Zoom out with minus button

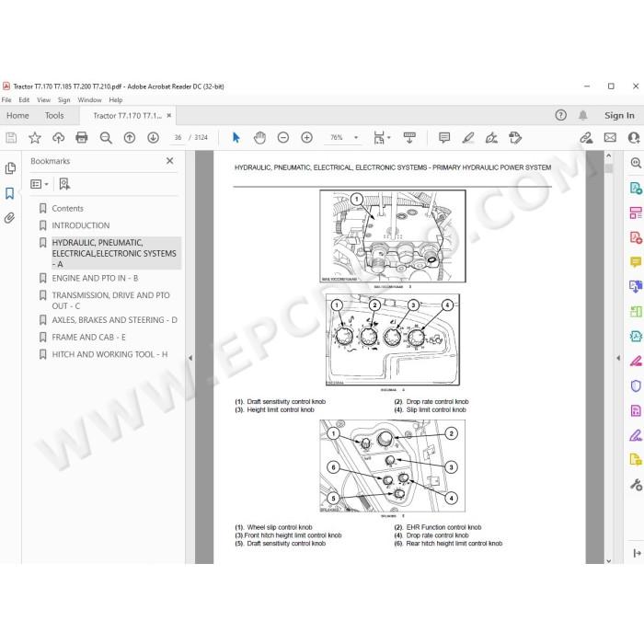(283, 138)
